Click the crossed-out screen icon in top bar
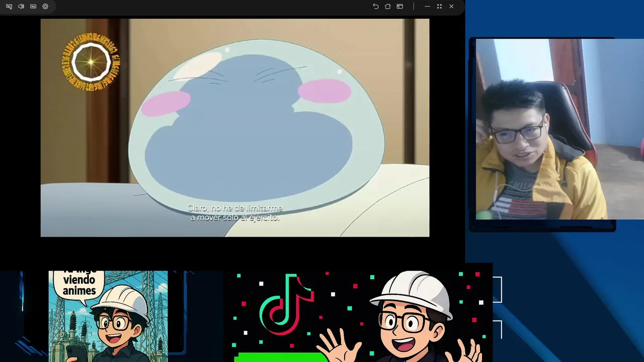644x362 pixels. [9, 7]
